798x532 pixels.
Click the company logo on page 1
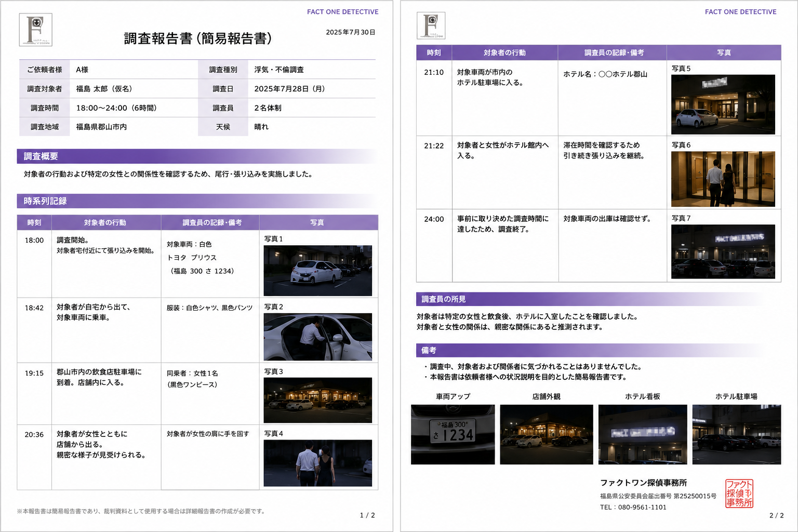pyautogui.click(x=36, y=30)
